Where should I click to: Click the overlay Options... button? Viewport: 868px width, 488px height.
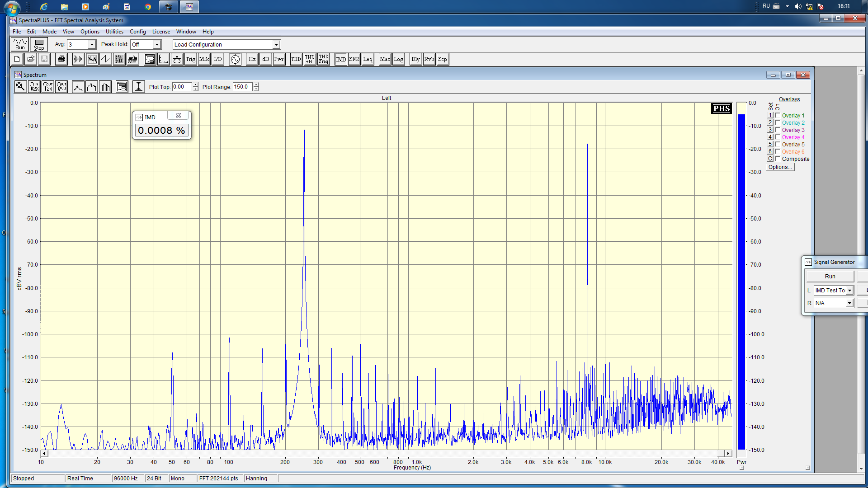(x=780, y=167)
